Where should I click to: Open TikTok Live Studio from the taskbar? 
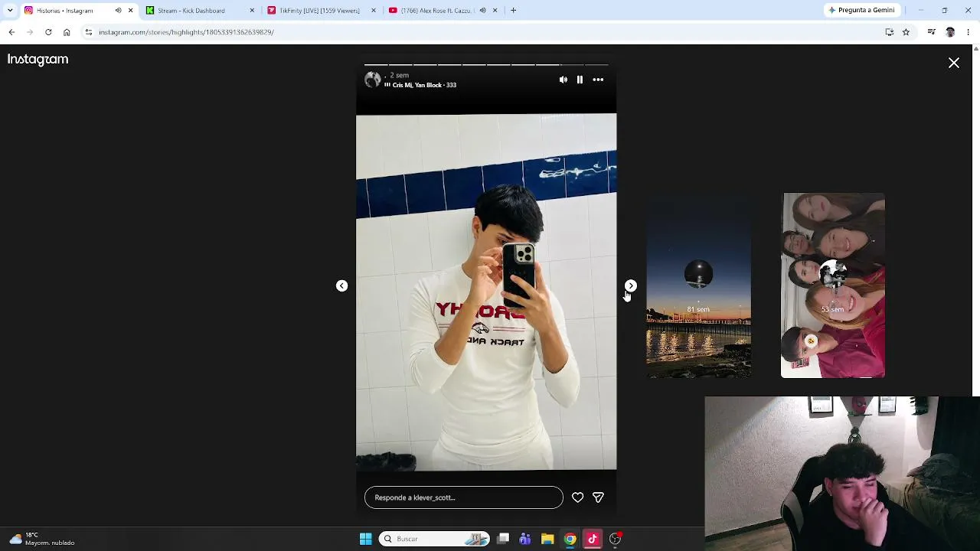coord(593,539)
